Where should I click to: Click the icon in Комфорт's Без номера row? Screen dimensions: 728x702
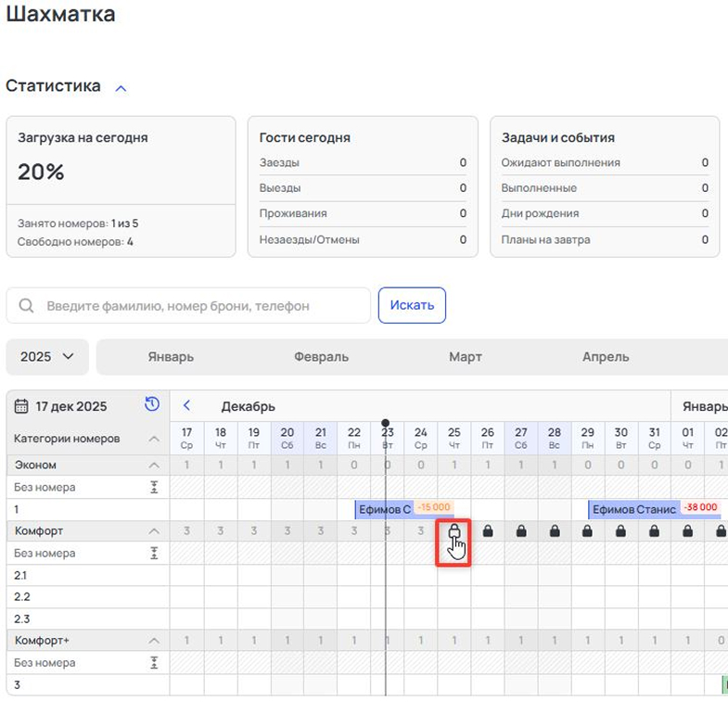coord(155,553)
